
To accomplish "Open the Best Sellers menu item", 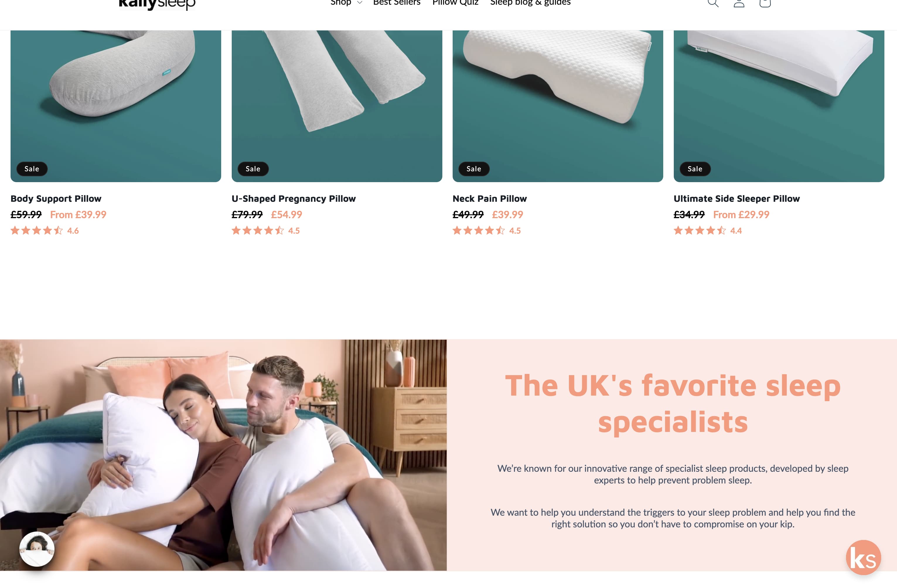I will tap(396, 3).
